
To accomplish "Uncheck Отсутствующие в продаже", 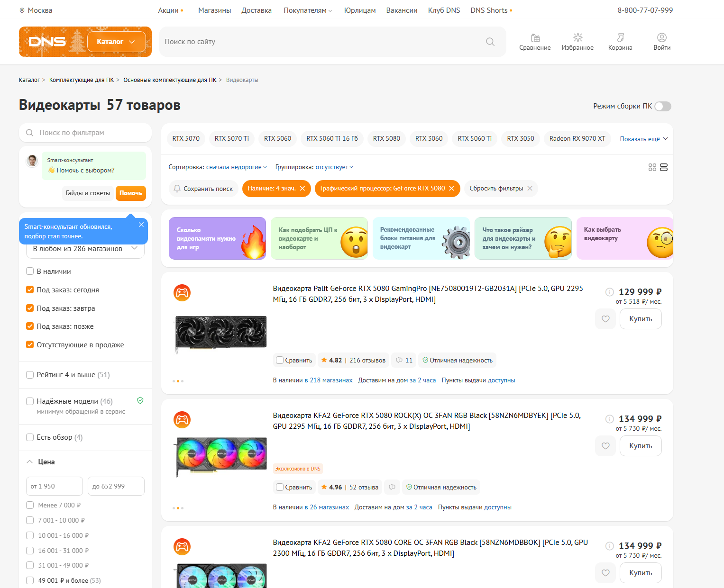I will click(30, 345).
